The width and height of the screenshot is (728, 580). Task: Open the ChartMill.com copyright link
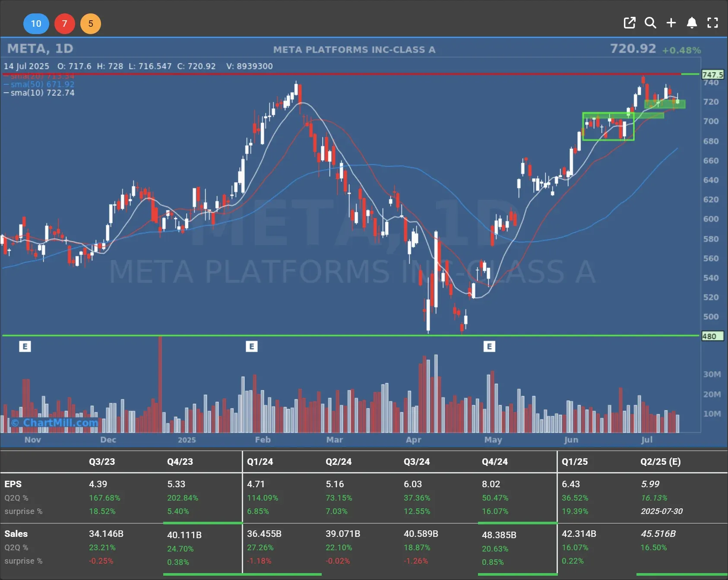(x=54, y=422)
